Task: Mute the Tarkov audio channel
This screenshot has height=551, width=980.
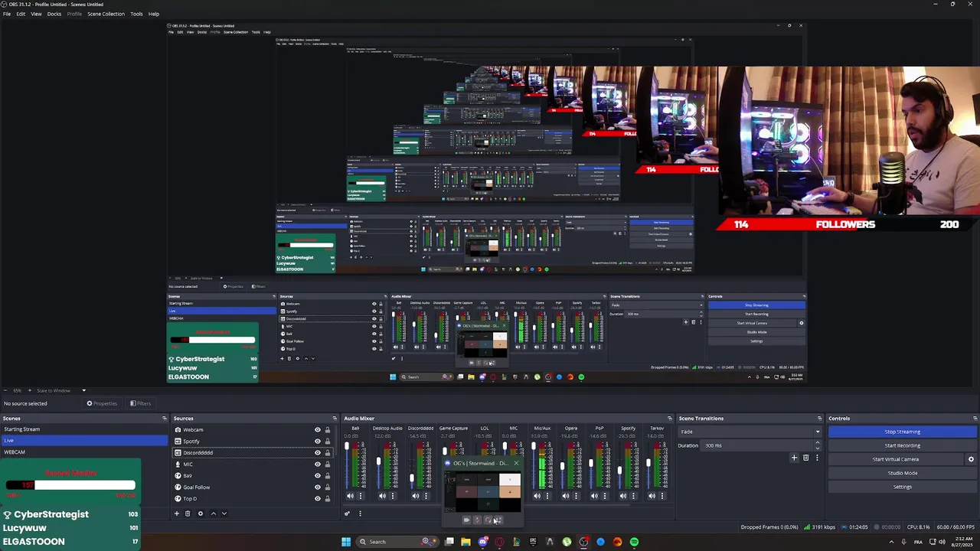Action: point(652,496)
